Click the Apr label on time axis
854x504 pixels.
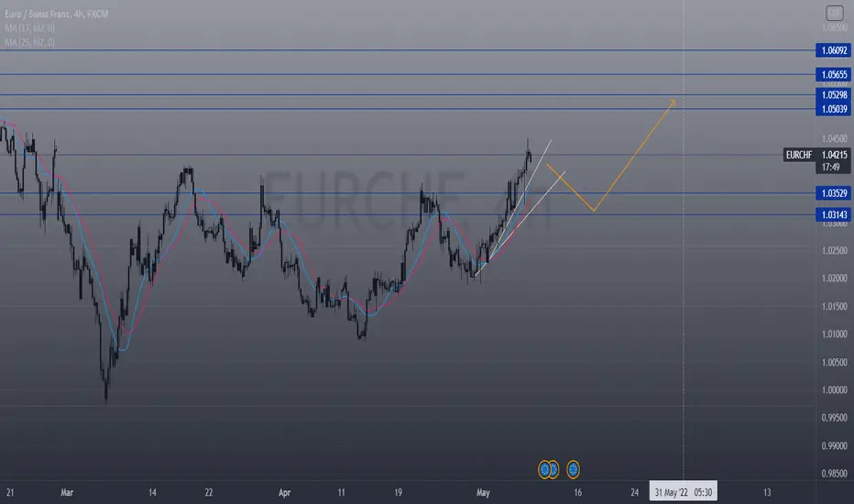pos(284,492)
